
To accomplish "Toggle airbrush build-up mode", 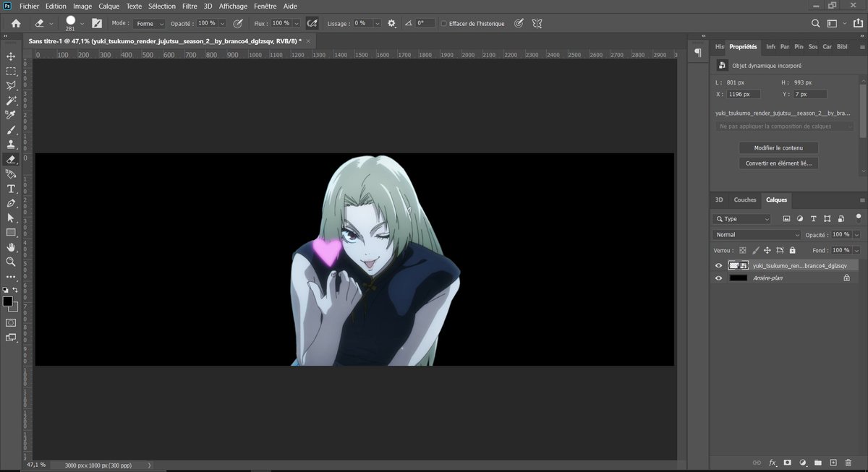I will pyautogui.click(x=312, y=23).
